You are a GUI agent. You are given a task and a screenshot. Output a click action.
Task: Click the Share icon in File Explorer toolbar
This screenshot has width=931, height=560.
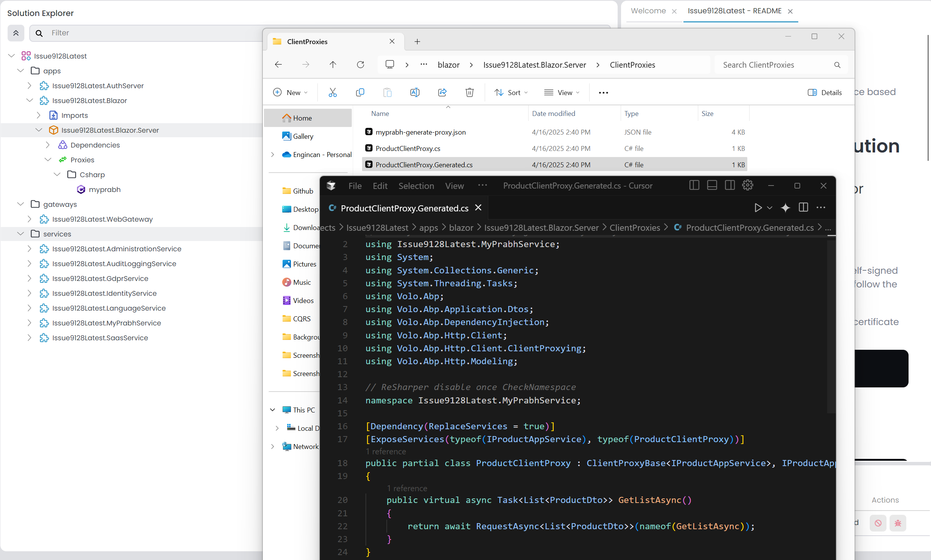pyautogui.click(x=442, y=92)
